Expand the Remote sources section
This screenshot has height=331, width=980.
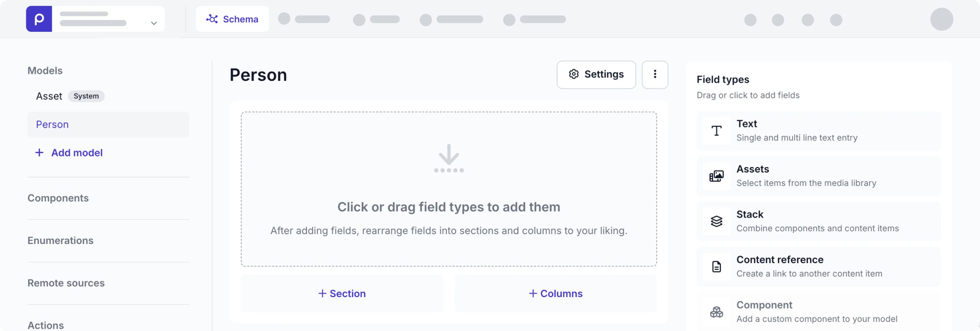click(x=66, y=283)
